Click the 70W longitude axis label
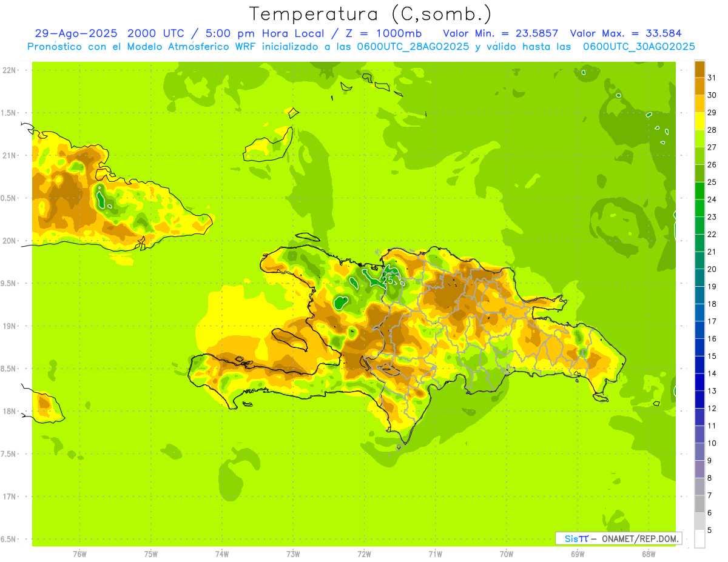The height and width of the screenshot is (562, 728). click(x=507, y=554)
